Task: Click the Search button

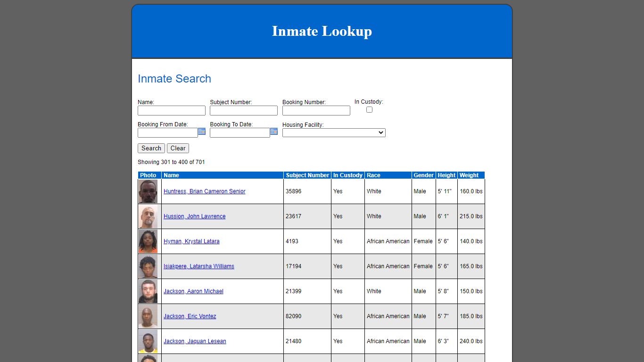Action: 151,148
